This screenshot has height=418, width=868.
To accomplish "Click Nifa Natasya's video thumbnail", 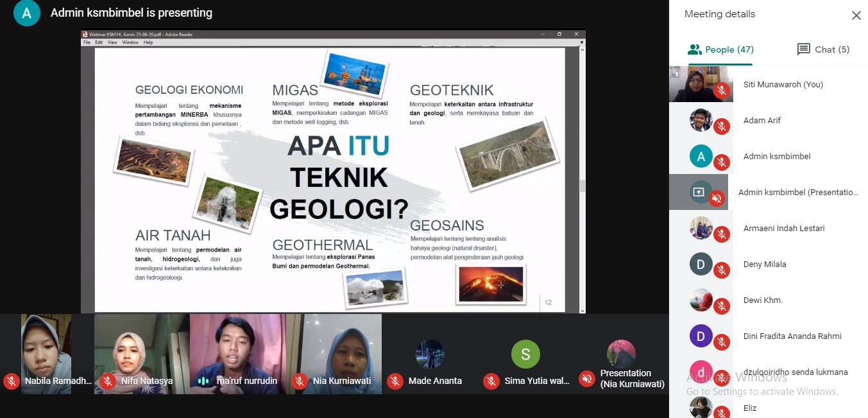I will (x=141, y=352).
